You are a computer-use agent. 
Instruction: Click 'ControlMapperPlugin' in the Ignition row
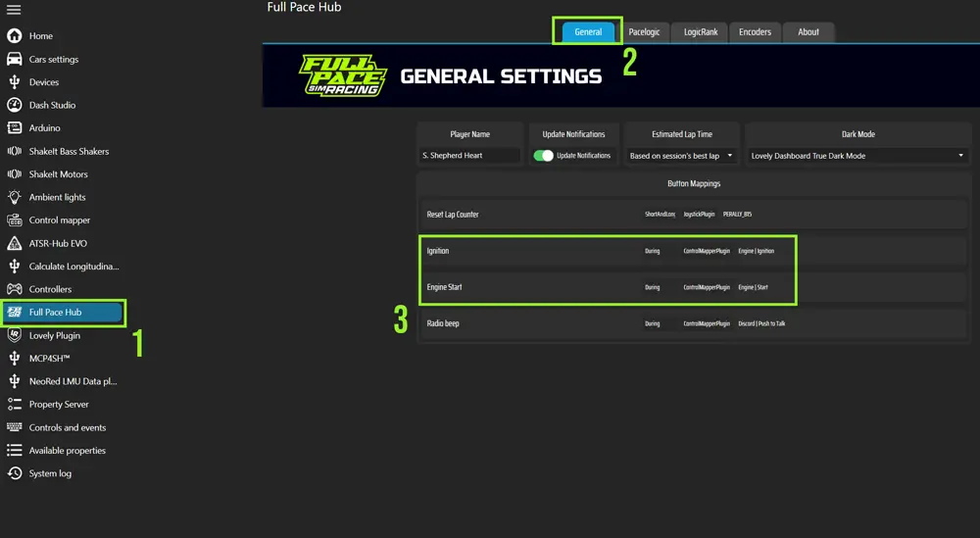[x=707, y=251]
